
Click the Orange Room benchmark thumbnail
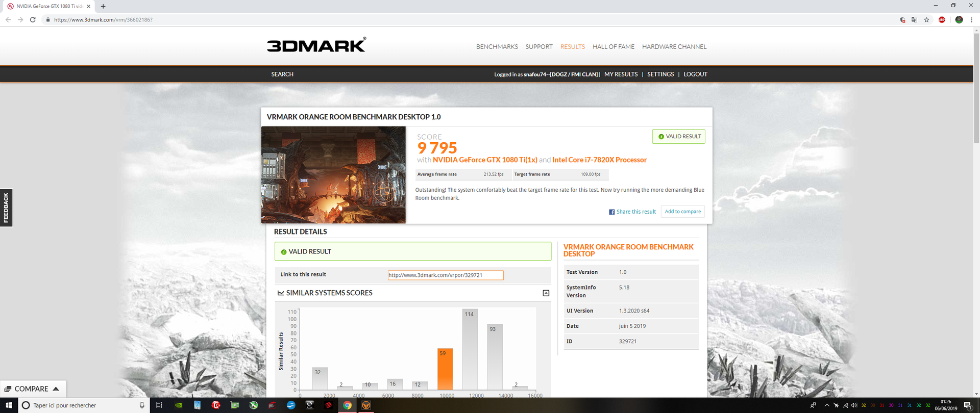[x=333, y=175]
